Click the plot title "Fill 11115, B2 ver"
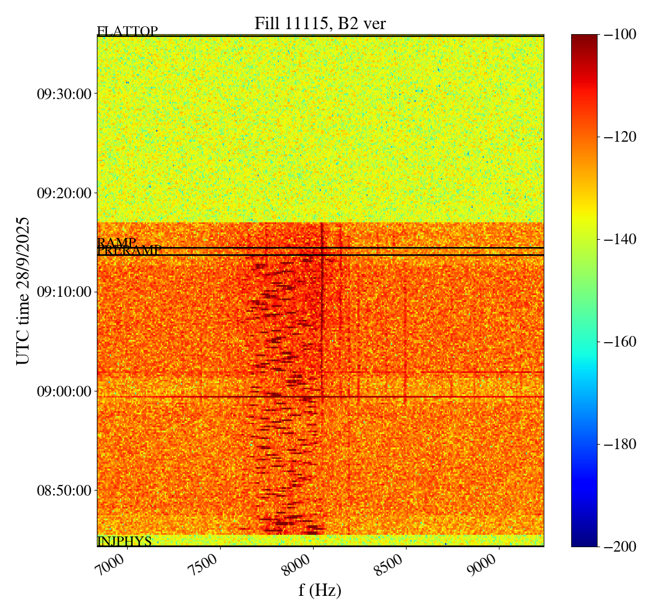The height and width of the screenshot is (616, 672). [x=320, y=24]
